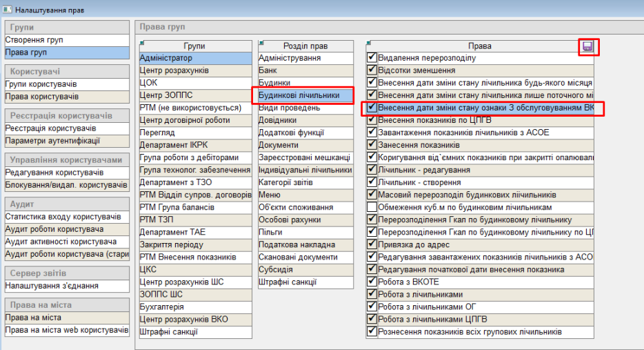Click the Групи column header
The width and height of the screenshot is (644, 350).
coord(195,46)
